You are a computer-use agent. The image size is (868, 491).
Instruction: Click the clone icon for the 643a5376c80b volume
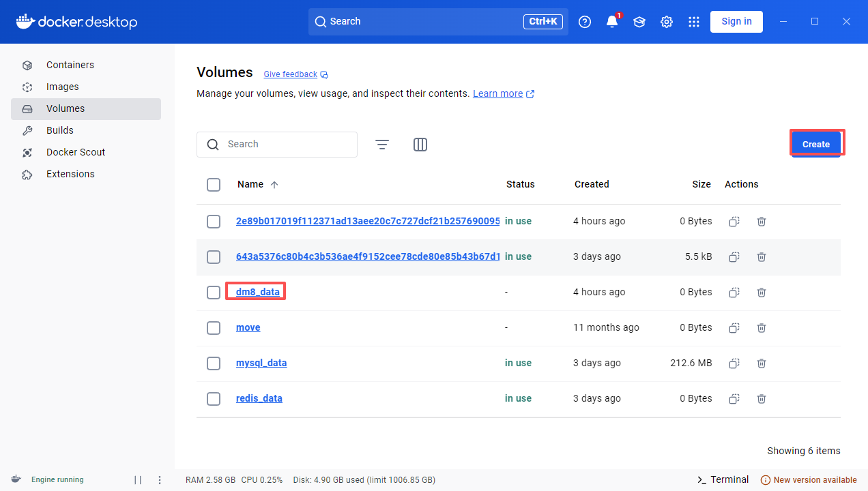click(734, 256)
